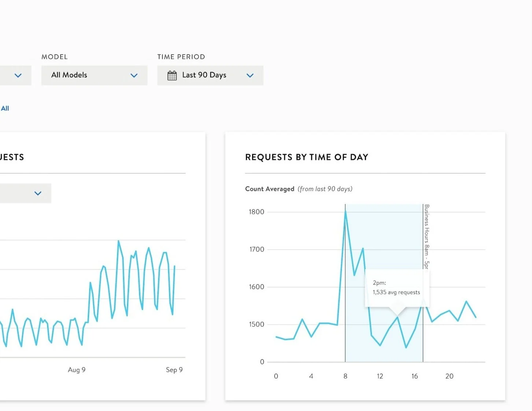Click the 8 hour x-axis label

click(346, 376)
